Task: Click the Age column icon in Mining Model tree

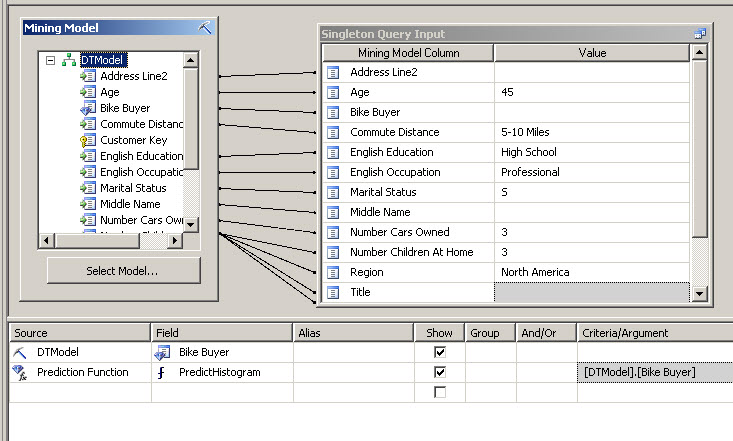Action: pos(88,92)
